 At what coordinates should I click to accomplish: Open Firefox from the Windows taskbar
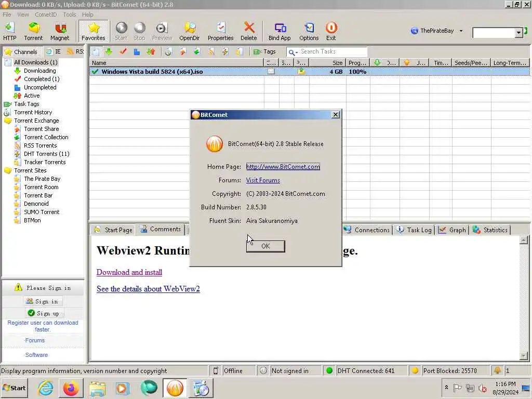(71, 388)
